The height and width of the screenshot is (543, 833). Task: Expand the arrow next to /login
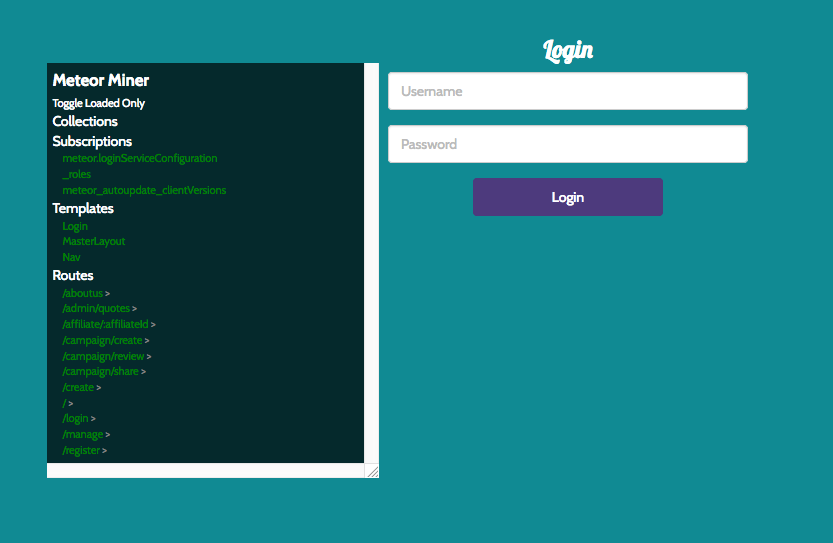coord(93,419)
